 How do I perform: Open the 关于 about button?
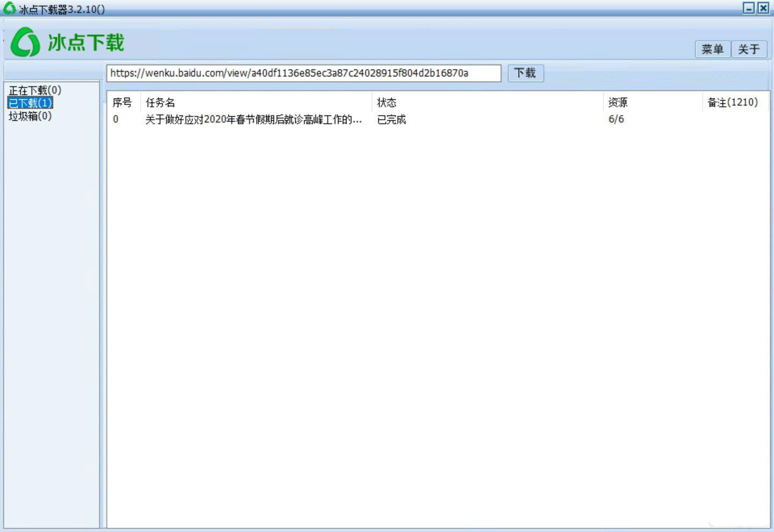point(749,49)
